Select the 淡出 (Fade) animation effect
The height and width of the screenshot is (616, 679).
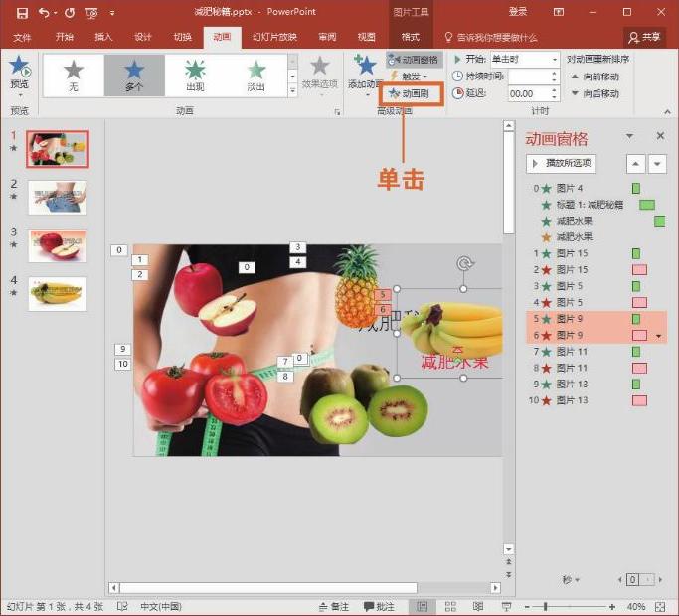point(256,75)
